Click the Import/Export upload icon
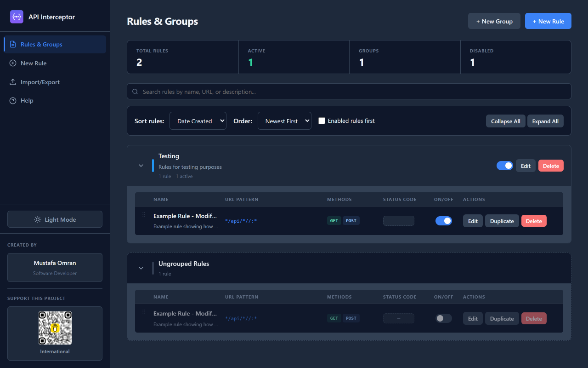This screenshot has width=588, height=368. [13, 82]
